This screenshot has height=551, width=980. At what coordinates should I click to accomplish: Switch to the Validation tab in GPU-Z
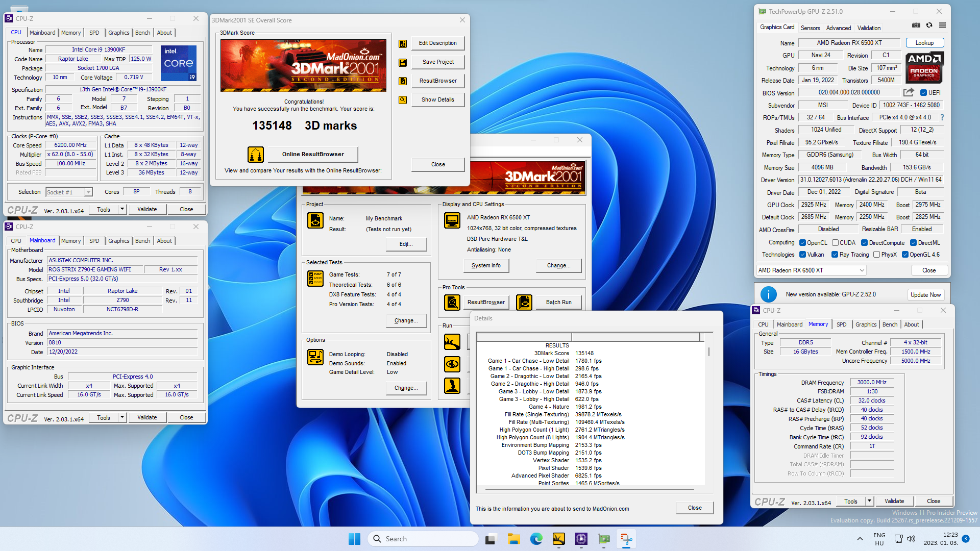(x=869, y=28)
